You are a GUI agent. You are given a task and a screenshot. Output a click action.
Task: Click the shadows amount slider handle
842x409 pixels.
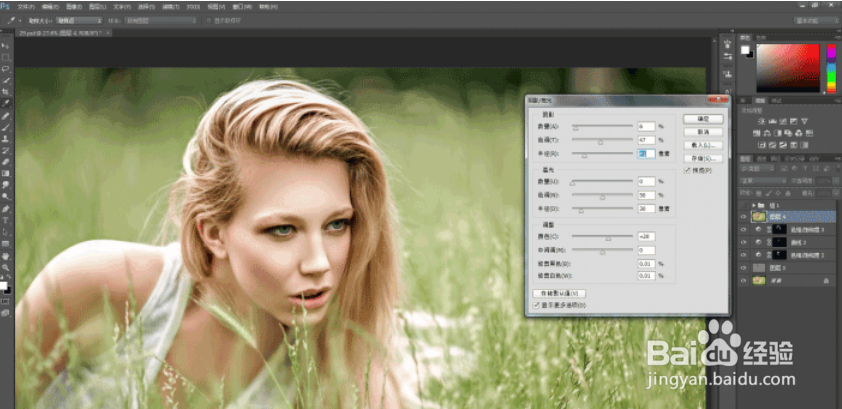pyautogui.click(x=575, y=128)
